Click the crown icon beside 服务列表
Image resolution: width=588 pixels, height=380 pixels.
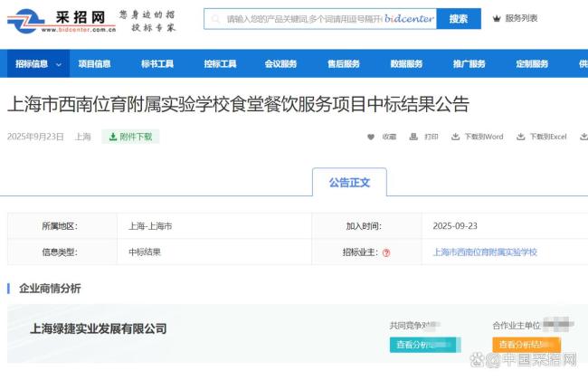click(x=496, y=18)
